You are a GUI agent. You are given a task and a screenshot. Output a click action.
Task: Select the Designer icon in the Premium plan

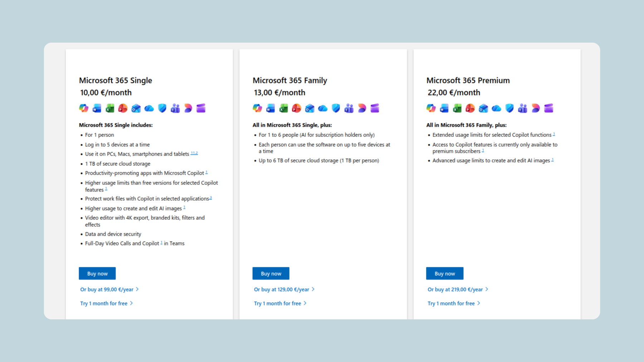tap(536, 108)
